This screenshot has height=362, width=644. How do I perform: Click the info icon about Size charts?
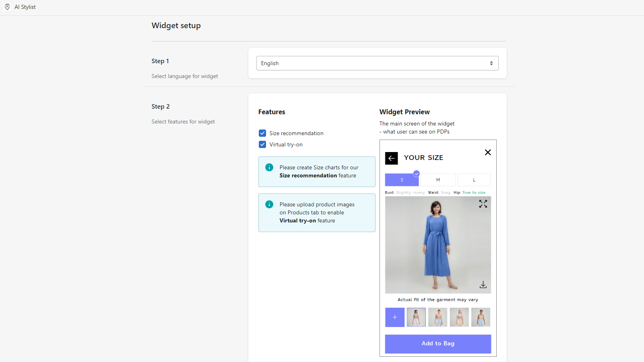[269, 167]
